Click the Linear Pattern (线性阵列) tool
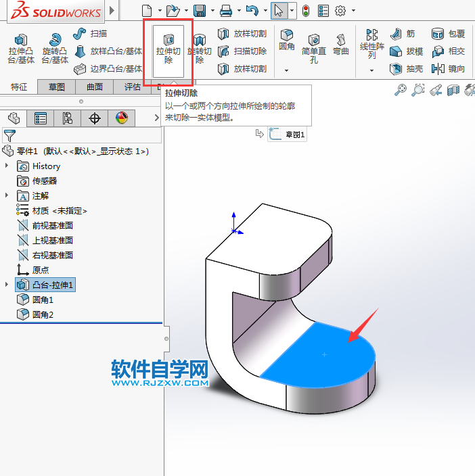Viewport: 475px width, 476px height. (x=372, y=44)
